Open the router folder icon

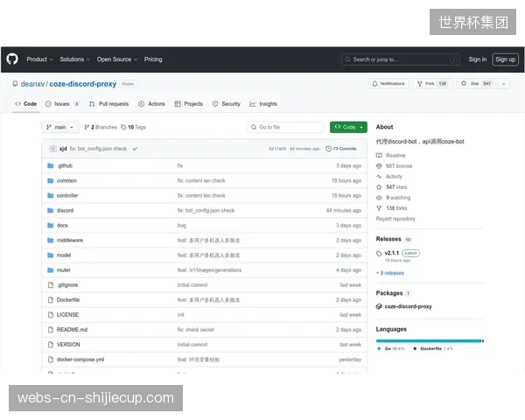(x=51, y=270)
